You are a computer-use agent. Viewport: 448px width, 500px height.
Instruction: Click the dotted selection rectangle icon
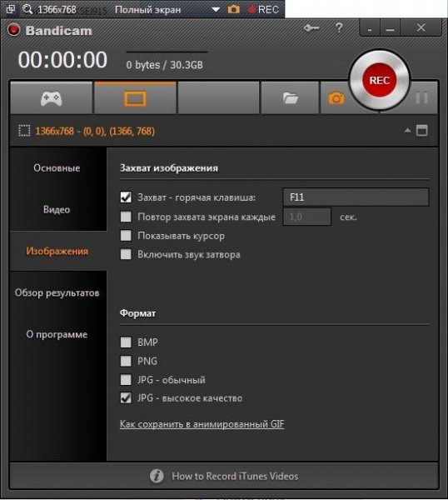click(x=24, y=131)
